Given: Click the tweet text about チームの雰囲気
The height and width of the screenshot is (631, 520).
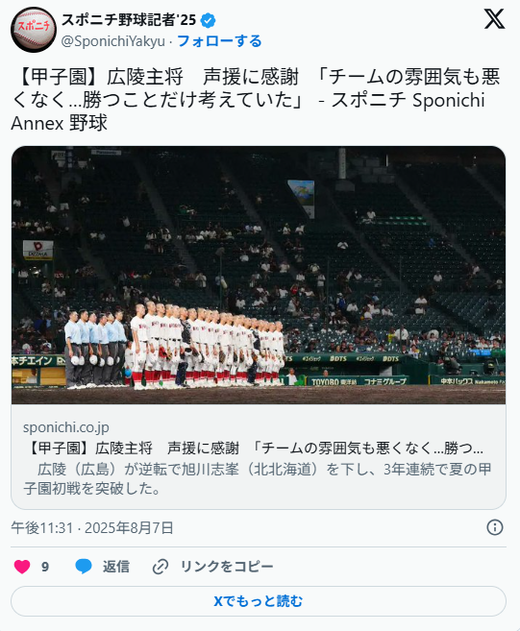Looking at the screenshot, I should tap(256, 100).
